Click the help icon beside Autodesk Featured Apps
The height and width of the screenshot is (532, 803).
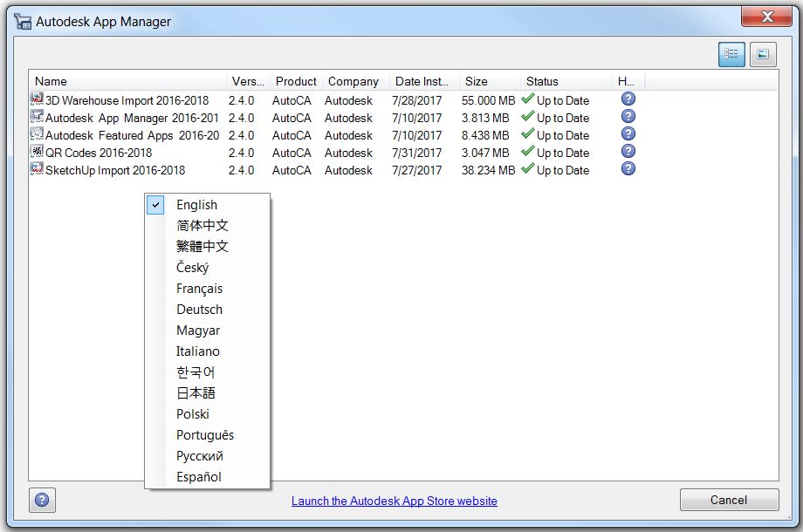point(628,133)
